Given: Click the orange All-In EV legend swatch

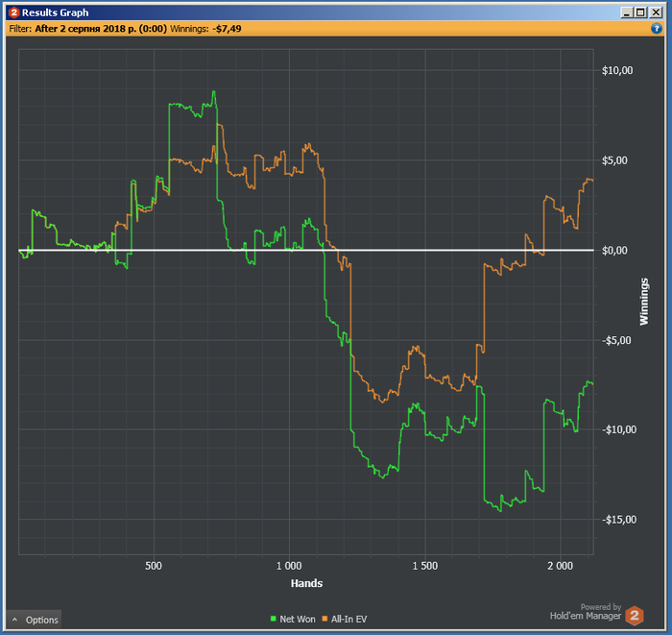Looking at the screenshot, I should [x=324, y=619].
